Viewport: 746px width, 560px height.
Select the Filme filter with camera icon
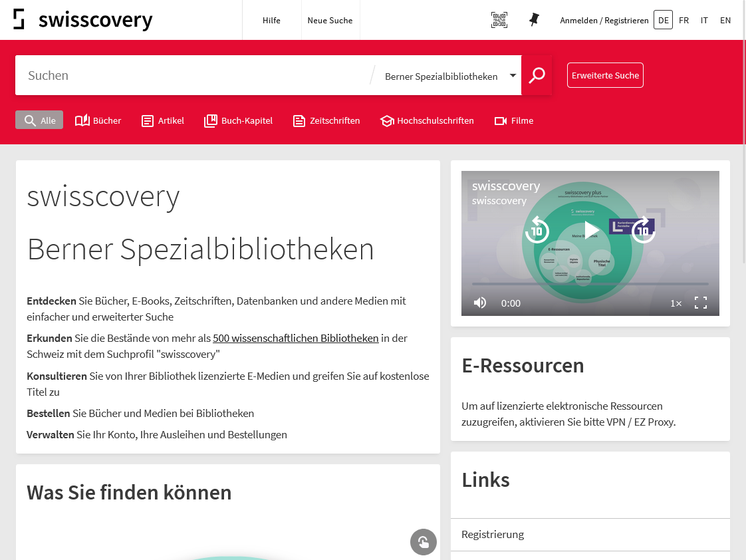click(x=500, y=120)
